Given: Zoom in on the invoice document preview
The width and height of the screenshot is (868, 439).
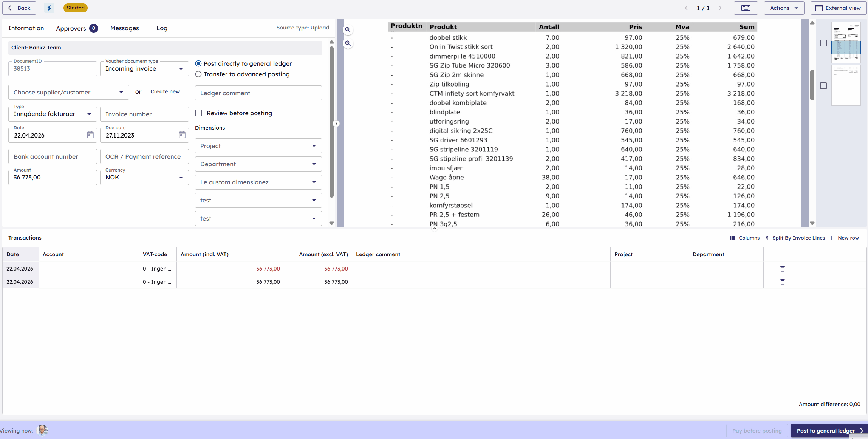Looking at the screenshot, I should click(348, 30).
